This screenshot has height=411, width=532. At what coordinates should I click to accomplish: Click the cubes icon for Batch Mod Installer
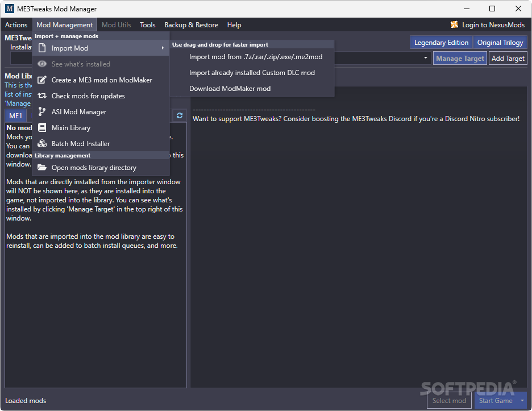pyautogui.click(x=42, y=144)
